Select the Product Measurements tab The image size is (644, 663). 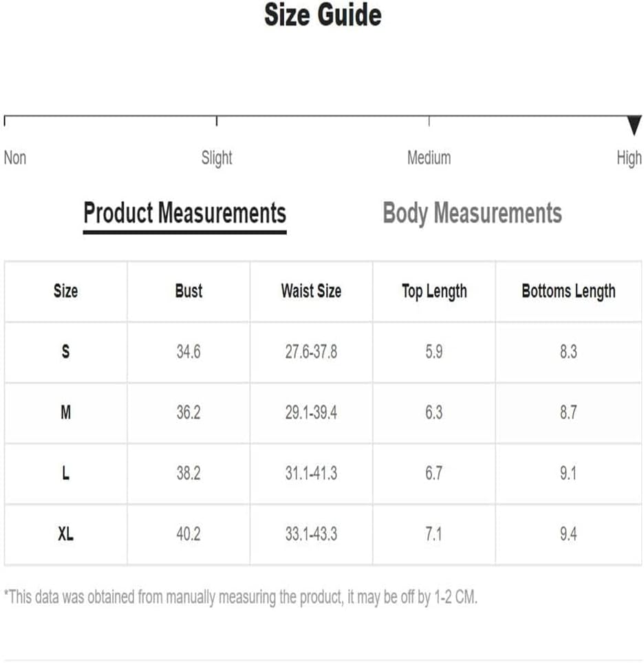tap(184, 213)
